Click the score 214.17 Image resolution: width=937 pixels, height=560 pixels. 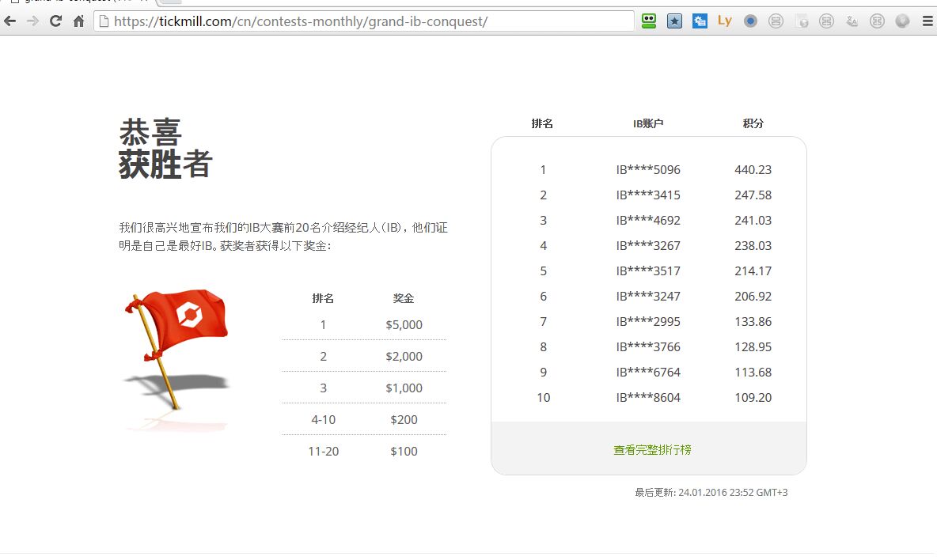coord(753,271)
